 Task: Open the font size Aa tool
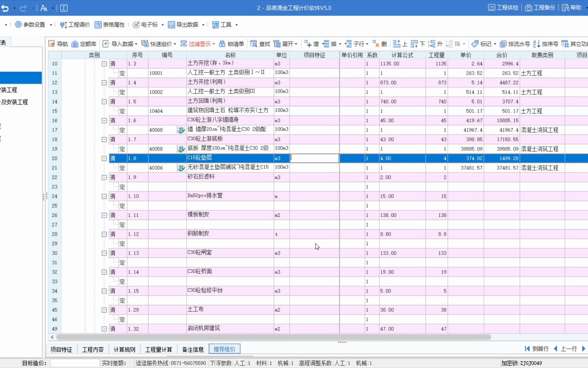(x=44, y=8)
